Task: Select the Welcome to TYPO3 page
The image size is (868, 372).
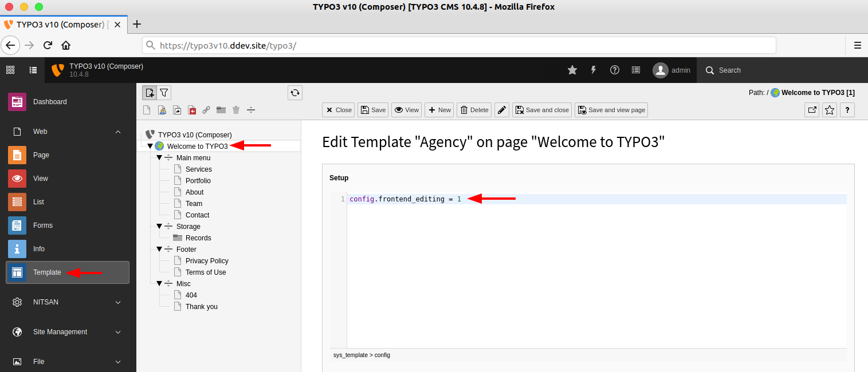Action: [x=197, y=147]
